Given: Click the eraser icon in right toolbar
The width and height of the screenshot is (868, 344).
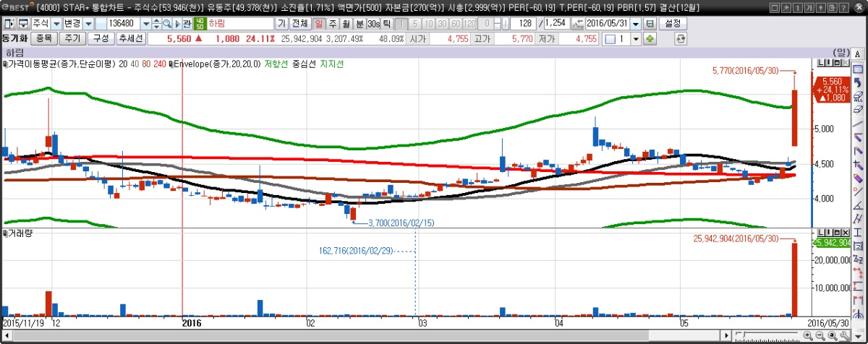Looking at the screenshot, I should tap(857, 109).
